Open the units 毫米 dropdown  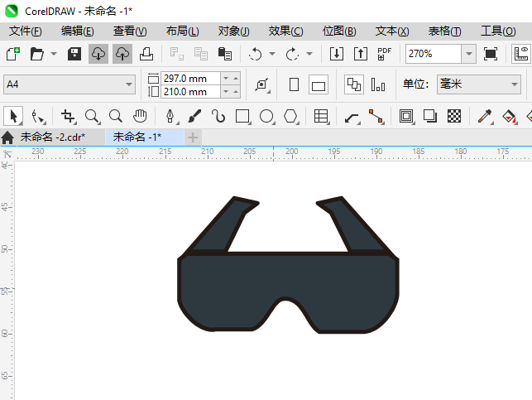pos(513,84)
